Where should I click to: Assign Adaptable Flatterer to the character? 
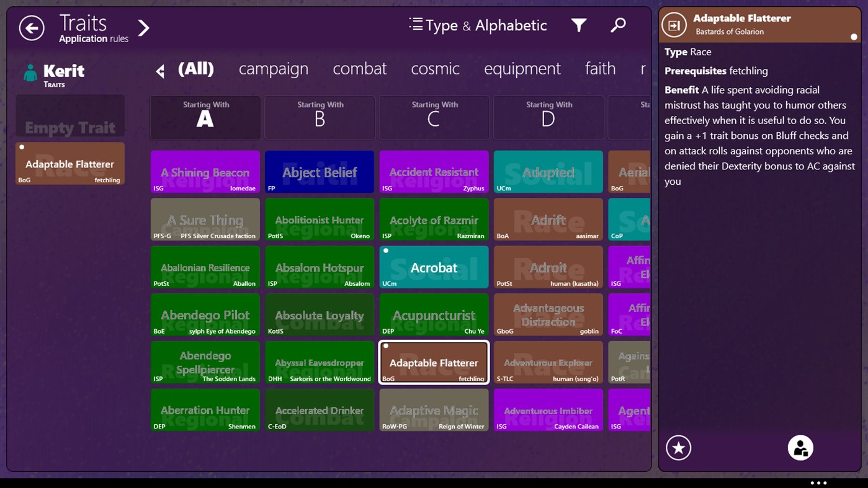pyautogui.click(x=800, y=447)
